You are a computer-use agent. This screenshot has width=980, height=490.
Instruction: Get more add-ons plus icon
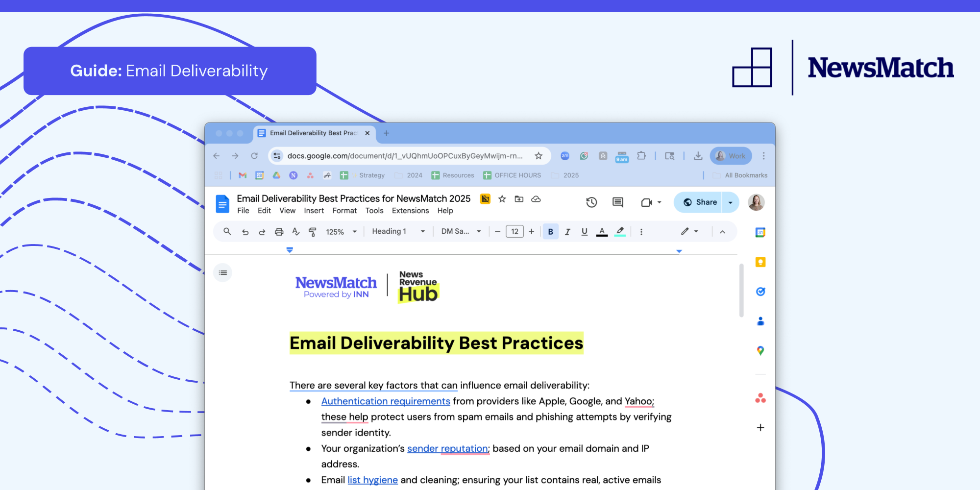click(x=760, y=427)
